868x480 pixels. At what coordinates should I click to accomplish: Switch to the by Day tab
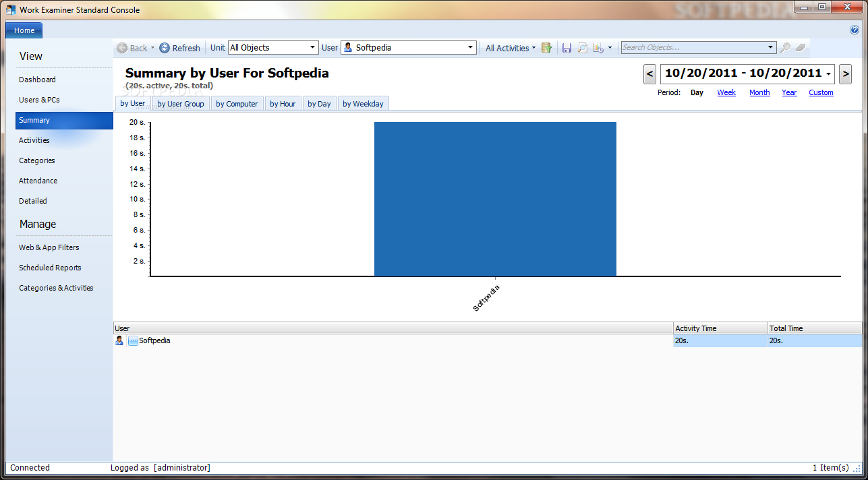[319, 104]
